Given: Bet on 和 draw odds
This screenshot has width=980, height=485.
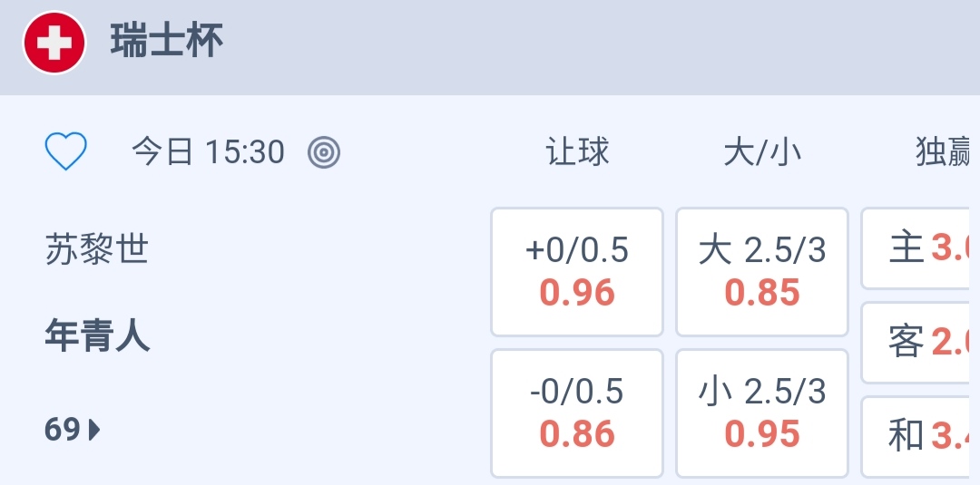Looking at the screenshot, I should pos(920,437).
